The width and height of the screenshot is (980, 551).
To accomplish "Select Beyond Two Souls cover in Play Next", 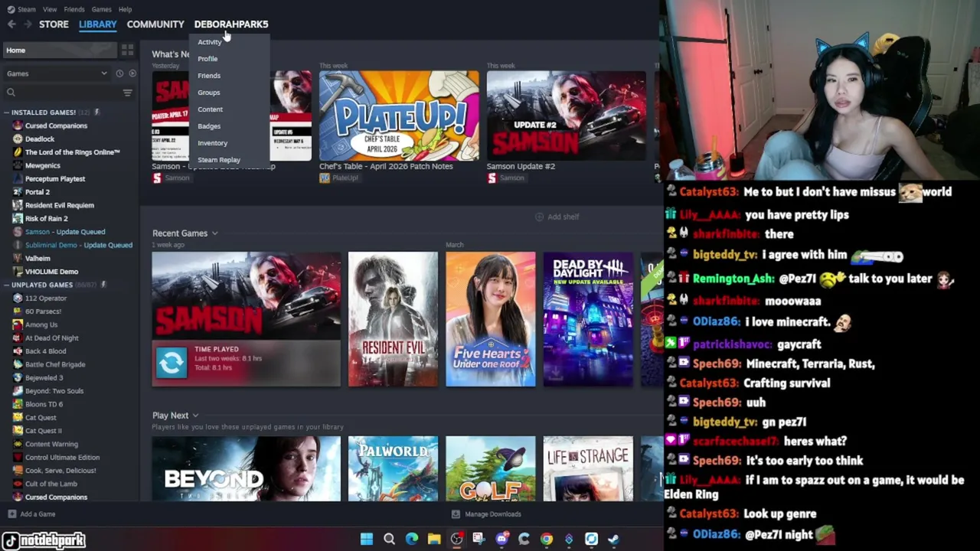I will pyautogui.click(x=246, y=468).
